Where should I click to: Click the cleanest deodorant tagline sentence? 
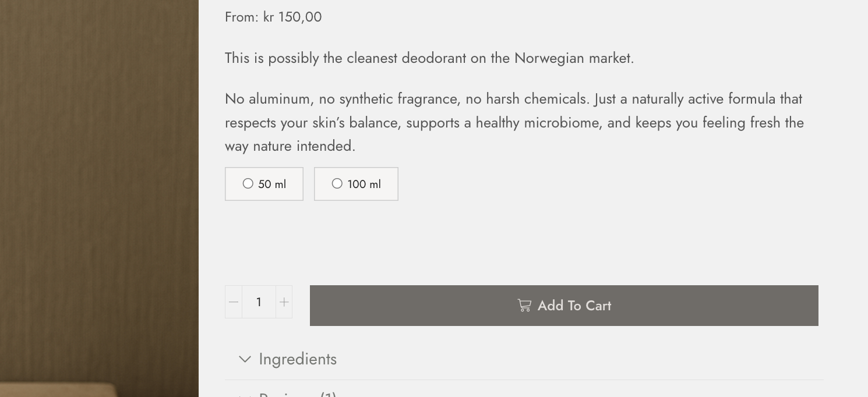(x=429, y=58)
